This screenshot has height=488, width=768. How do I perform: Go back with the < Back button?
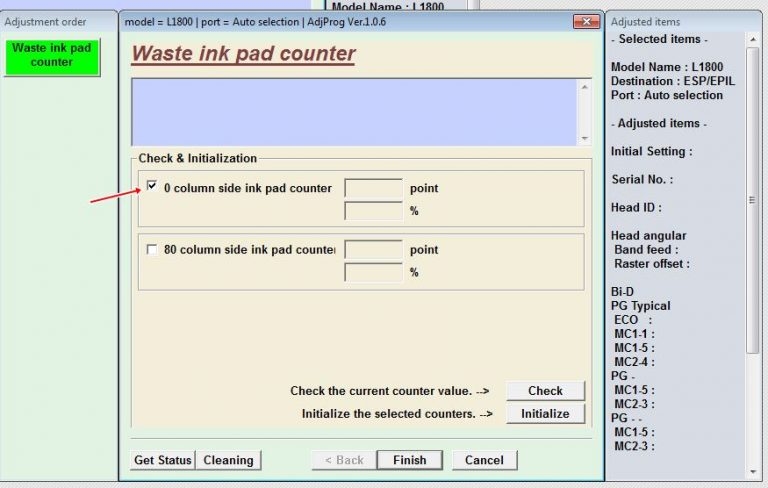[343, 460]
